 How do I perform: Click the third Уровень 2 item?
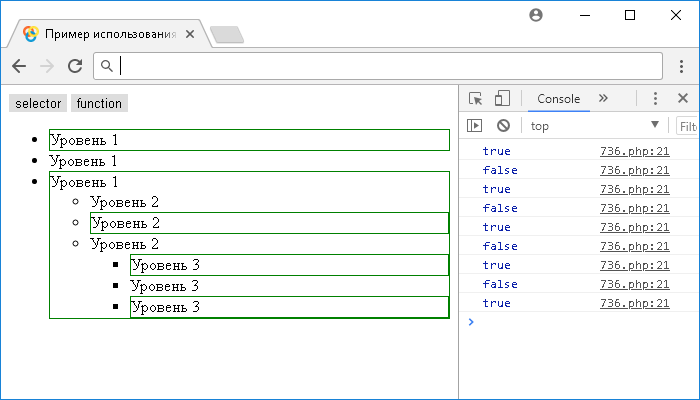pos(124,244)
